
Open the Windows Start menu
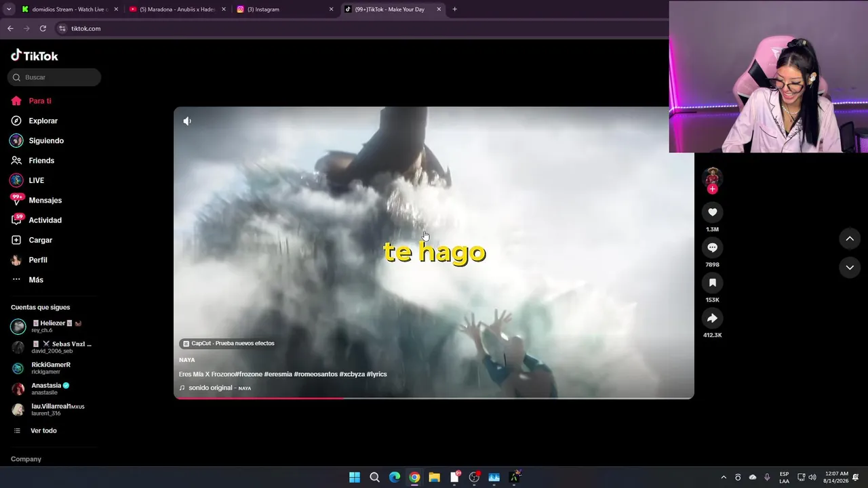[x=355, y=477]
